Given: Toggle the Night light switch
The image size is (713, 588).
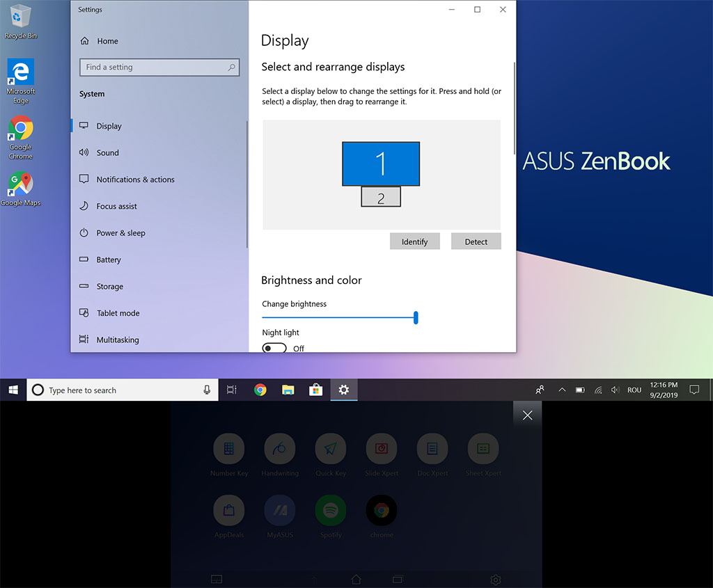Looking at the screenshot, I should click(274, 349).
